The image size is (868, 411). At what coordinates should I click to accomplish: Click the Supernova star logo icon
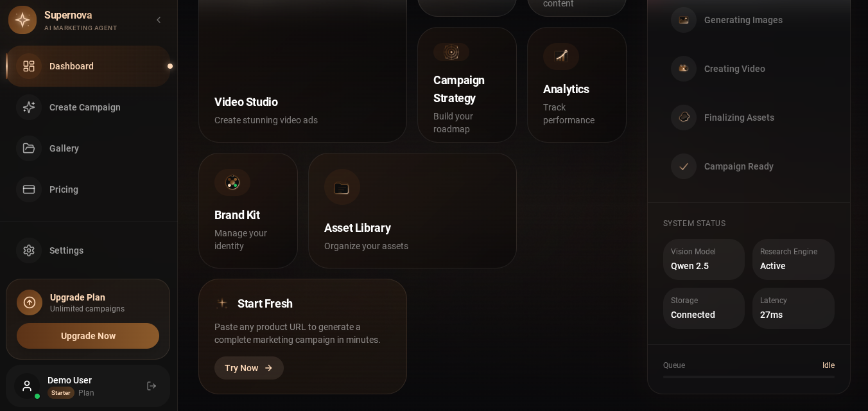point(22,20)
